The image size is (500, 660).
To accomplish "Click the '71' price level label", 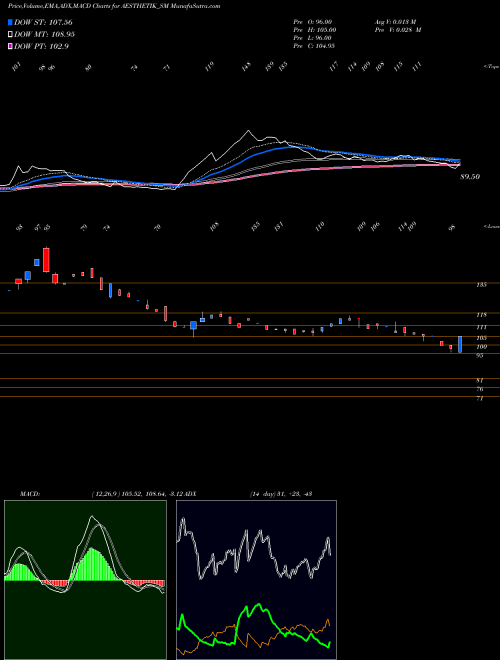I will 479,398.
